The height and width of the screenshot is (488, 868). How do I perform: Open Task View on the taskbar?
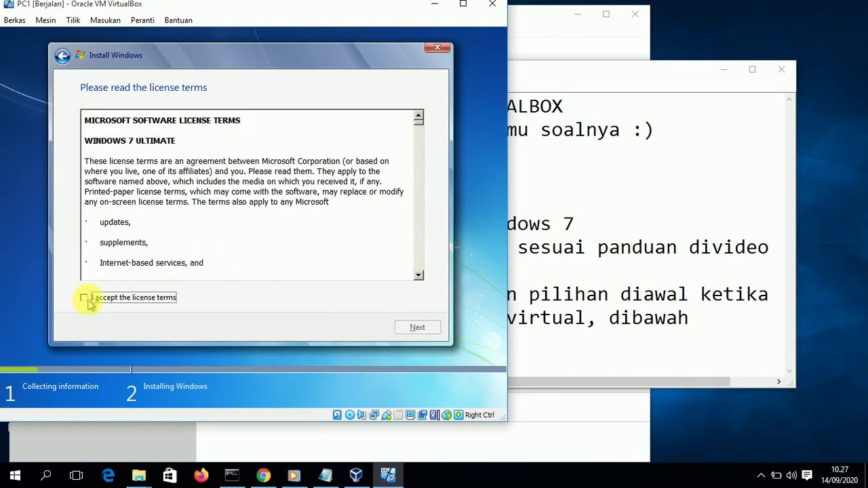click(77, 475)
